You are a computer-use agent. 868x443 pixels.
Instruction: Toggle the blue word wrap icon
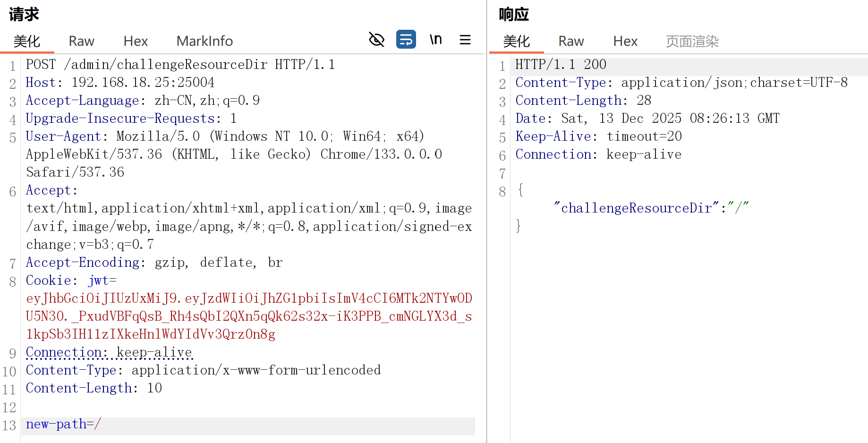406,40
